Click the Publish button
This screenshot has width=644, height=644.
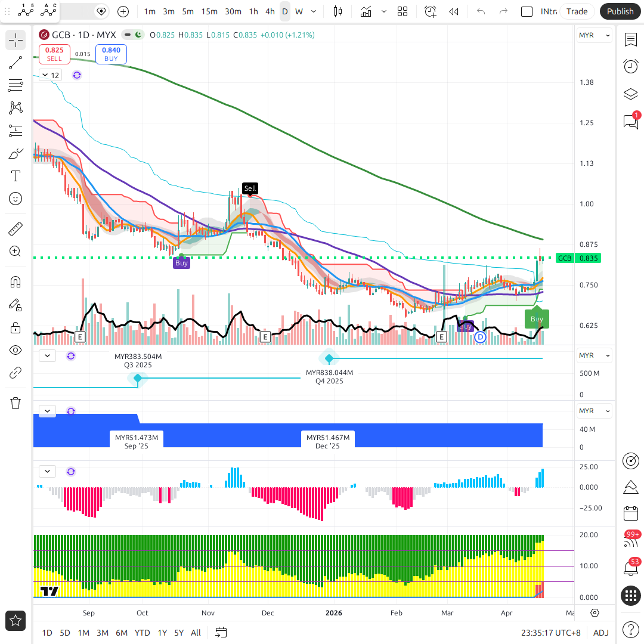[x=620, y=11]
